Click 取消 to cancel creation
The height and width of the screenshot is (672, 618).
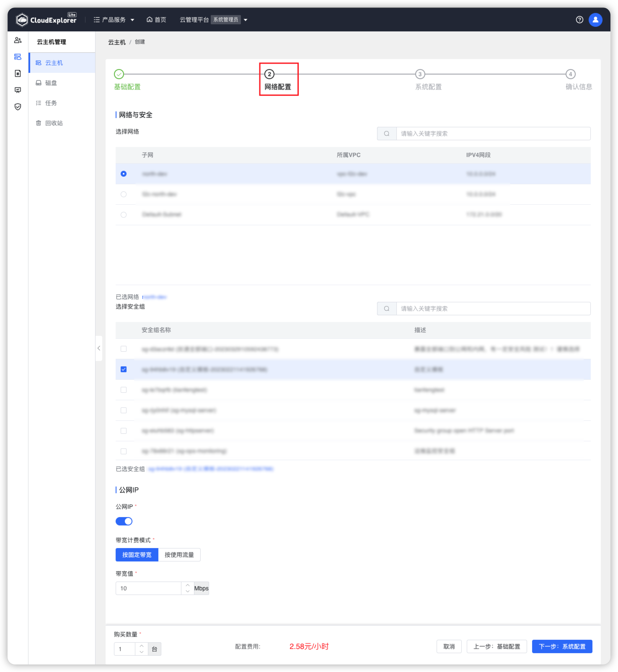pos(449,647)
